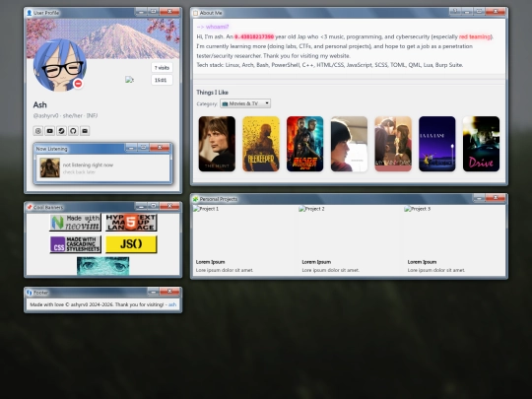Close the Personal Projects window
532x399 pixels.
496,197
